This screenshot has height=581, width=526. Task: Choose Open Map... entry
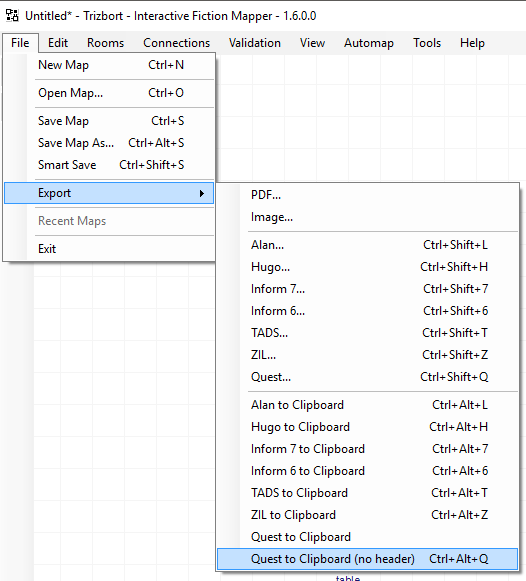pos(109,93)
